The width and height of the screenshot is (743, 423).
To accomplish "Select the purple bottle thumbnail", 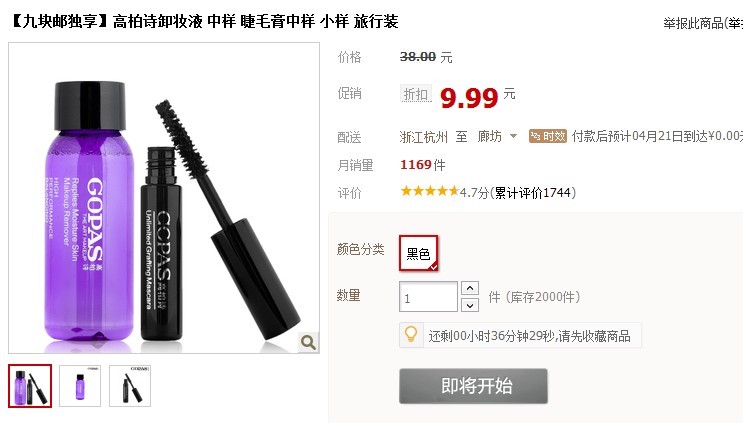I will 80,386.
